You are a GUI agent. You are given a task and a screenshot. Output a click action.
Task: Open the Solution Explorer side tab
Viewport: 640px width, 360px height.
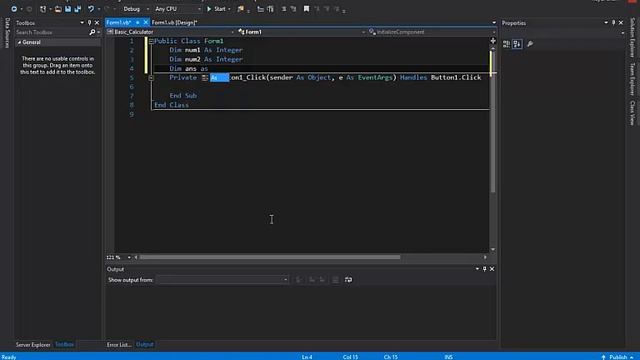[632, 37]
